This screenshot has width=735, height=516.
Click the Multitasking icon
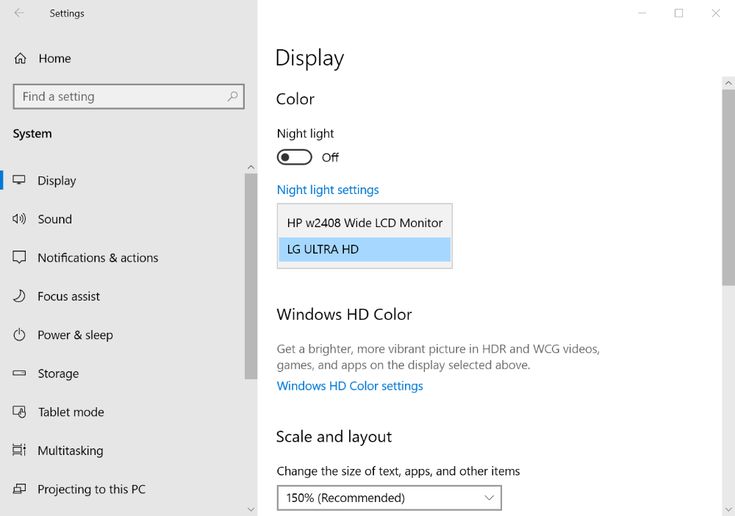click(19, 450)
